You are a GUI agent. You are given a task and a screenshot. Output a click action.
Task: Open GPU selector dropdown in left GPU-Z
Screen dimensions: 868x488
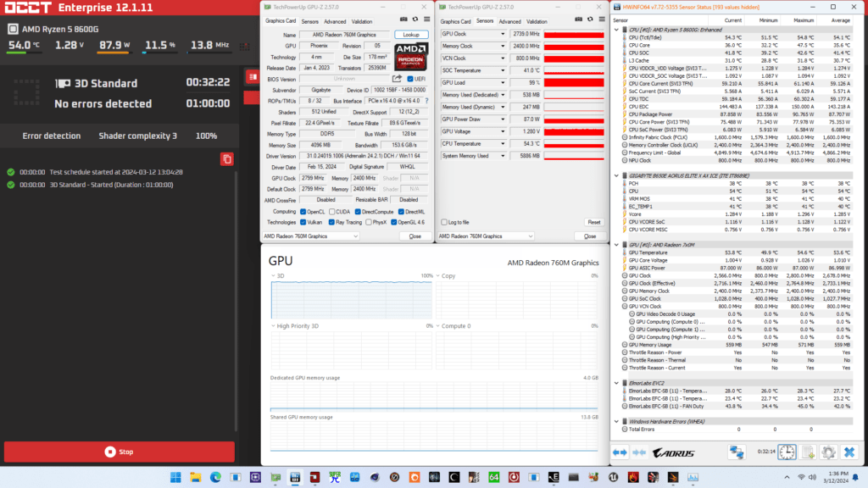310,236
